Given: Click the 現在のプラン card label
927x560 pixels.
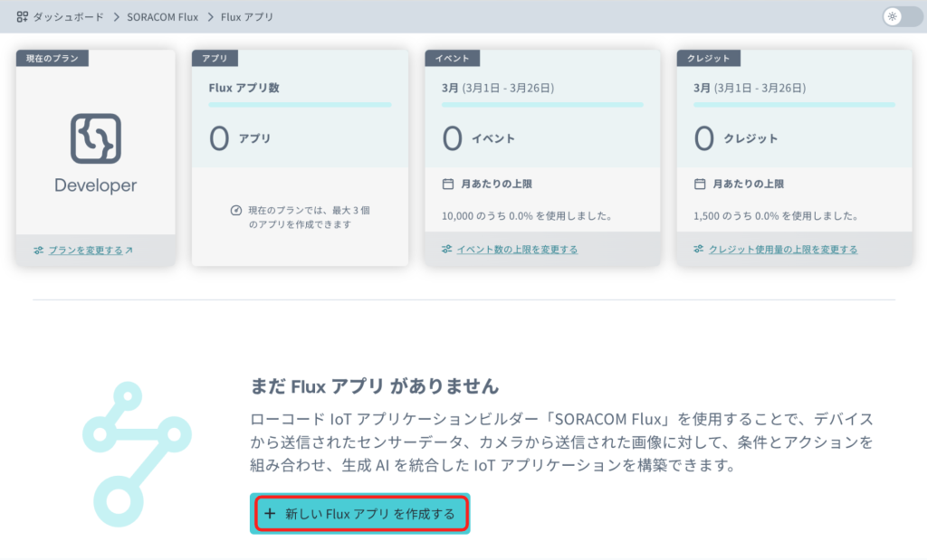Looking at the screenshot, I should (52, 58).
